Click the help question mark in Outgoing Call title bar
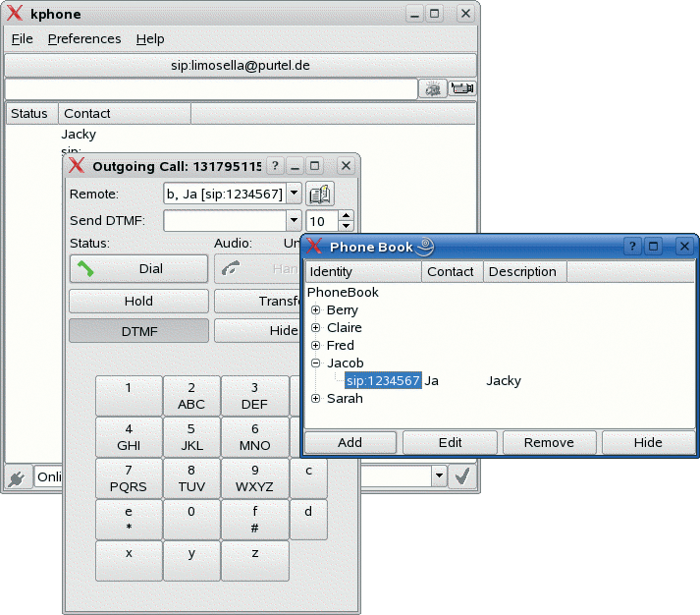The width and height of the screenshot is (700, 615). (x=276, y=166)
